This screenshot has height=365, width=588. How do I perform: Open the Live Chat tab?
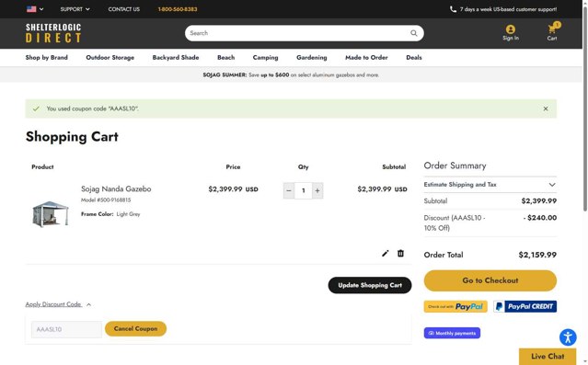548,357
